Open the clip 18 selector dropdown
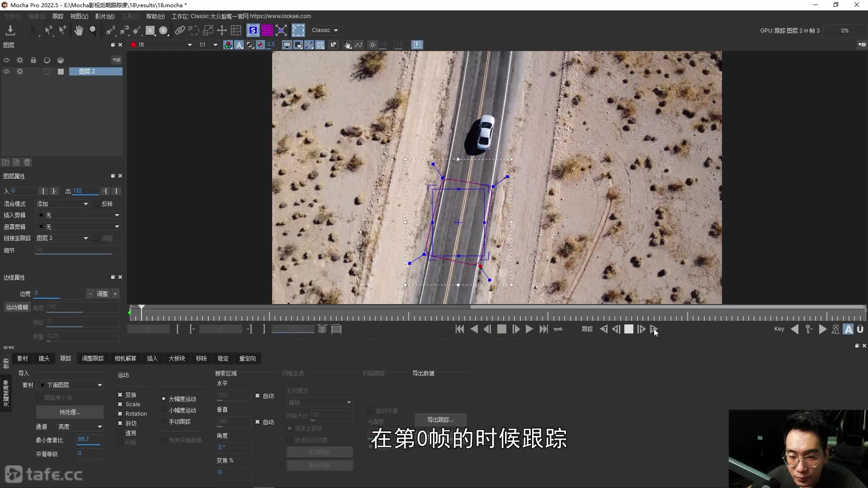This screenshot has height=488, width=868. [162, 45]
